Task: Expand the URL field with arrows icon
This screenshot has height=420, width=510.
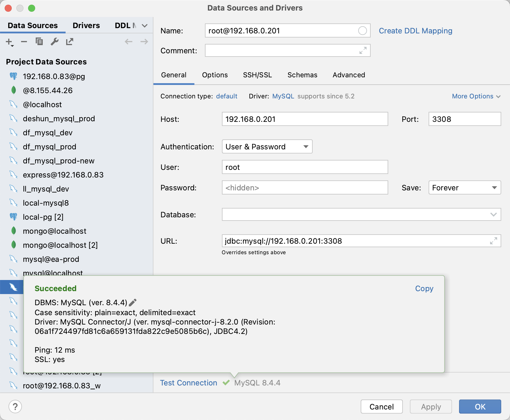Action: coord(493,241)
